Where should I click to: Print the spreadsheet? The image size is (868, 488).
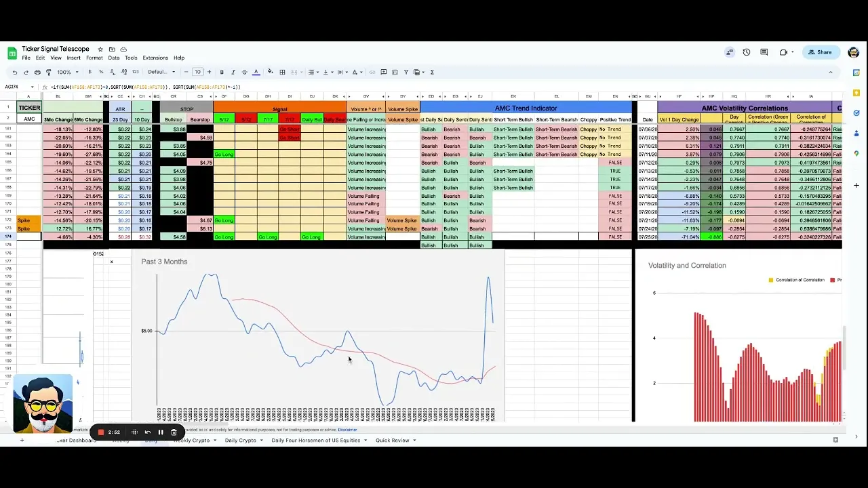coord(37,72)
